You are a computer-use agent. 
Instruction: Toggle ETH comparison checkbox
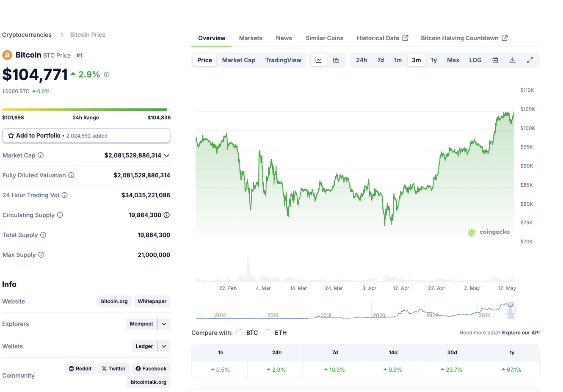[x=268, y=333]
